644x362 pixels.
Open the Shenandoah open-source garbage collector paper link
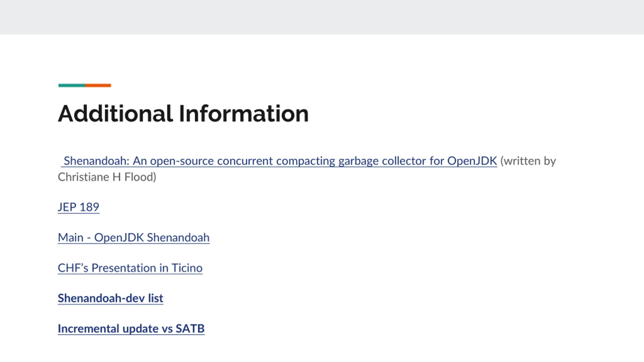[x=279, y=161]
